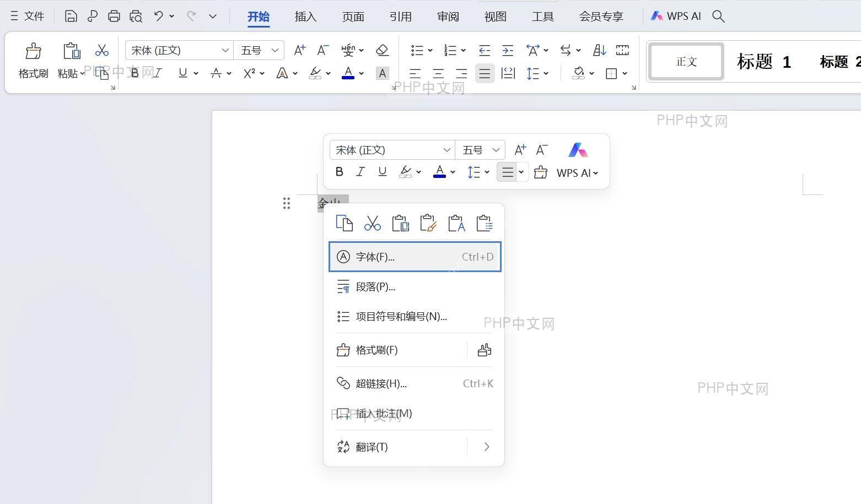Click the Copy icon in the context menu

click(345, 223)
